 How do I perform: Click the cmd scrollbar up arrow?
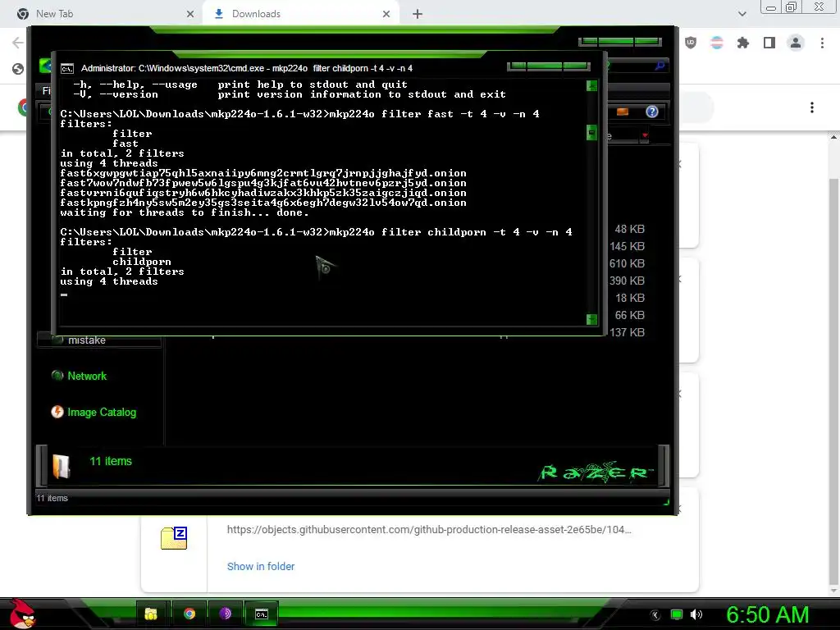point(591,85)
